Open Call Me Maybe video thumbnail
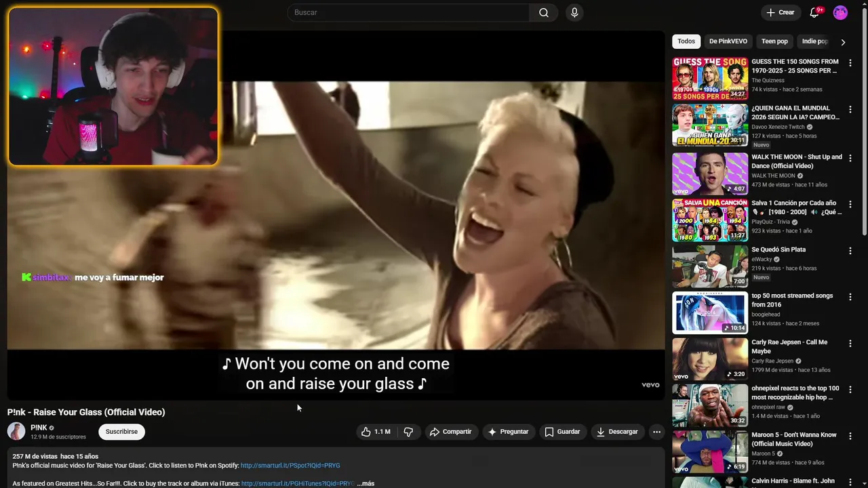This screenshot has width=868, height=488. pos(710,359)
